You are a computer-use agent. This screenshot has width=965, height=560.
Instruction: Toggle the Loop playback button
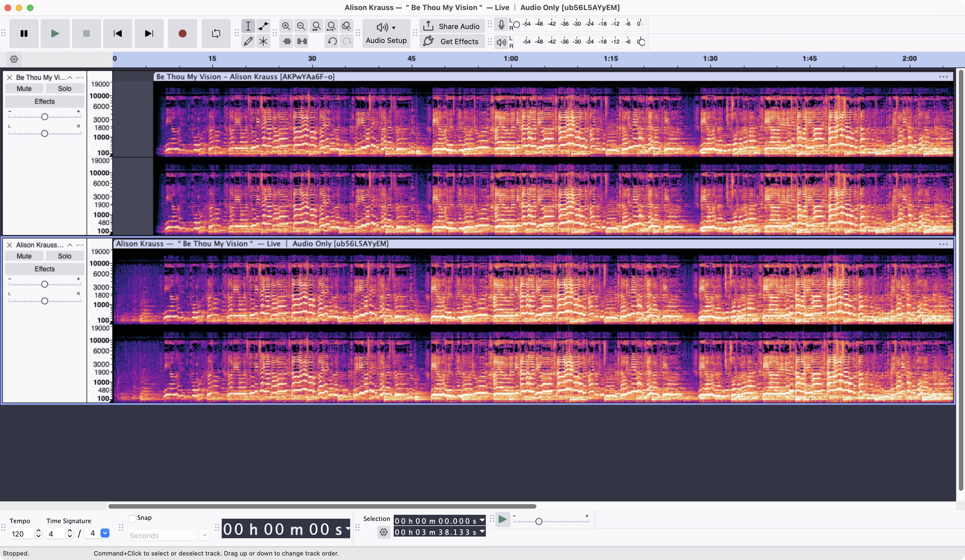[x=216, y=34]
